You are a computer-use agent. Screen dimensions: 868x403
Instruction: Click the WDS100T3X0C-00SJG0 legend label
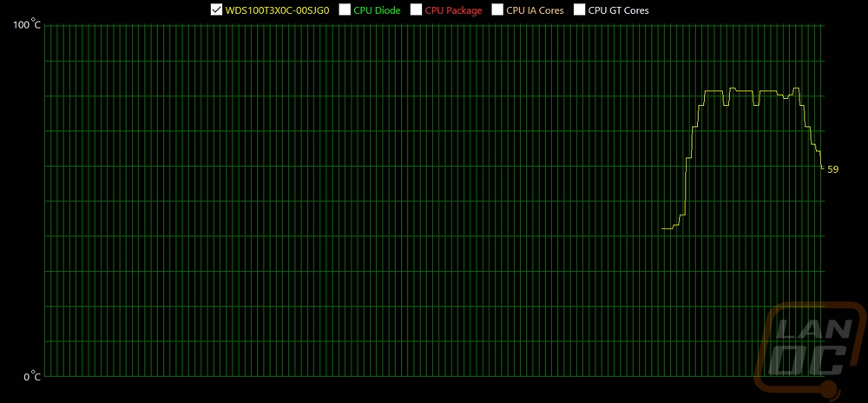pos(278,10)
